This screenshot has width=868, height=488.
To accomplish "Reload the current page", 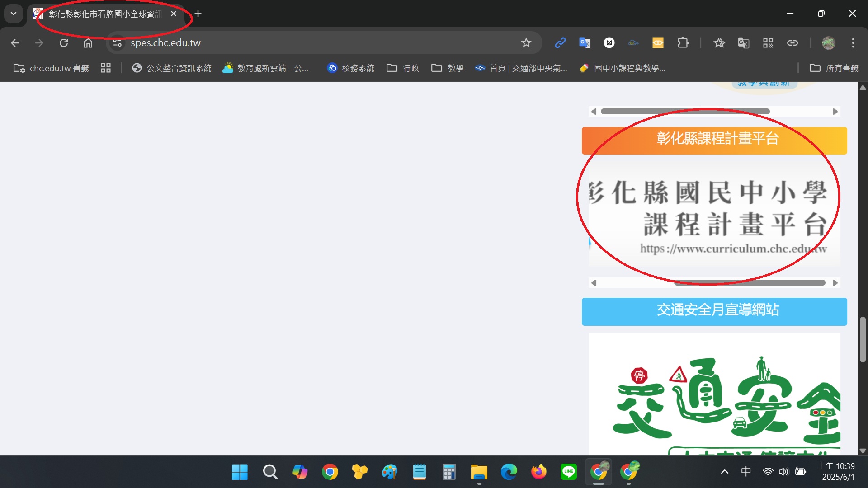I will [64, 43].
